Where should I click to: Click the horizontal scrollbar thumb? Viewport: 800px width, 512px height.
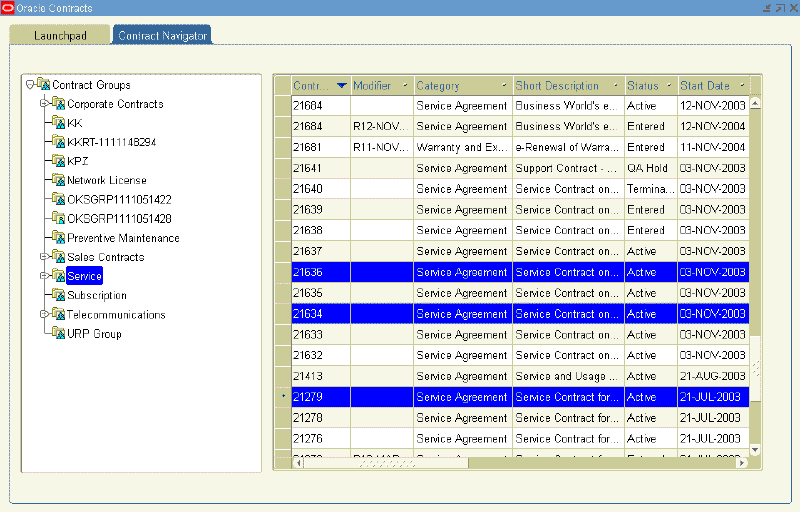(x=386, y=463)
